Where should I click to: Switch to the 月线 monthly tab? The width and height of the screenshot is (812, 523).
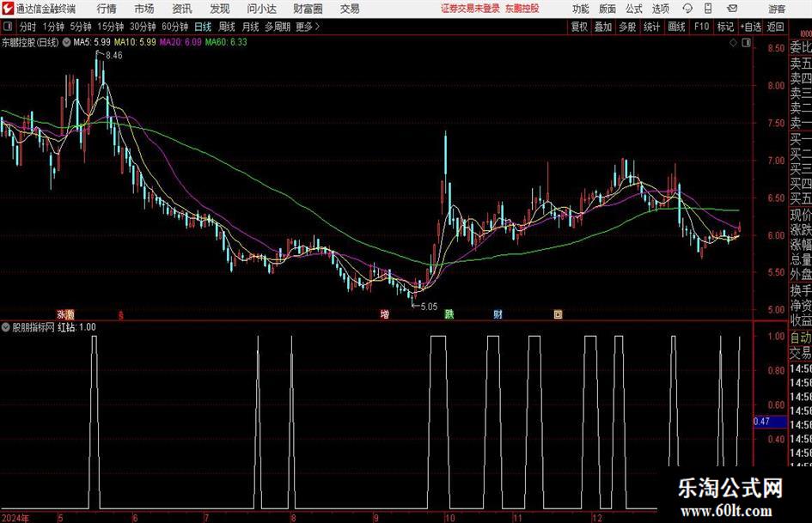(250, 27)
